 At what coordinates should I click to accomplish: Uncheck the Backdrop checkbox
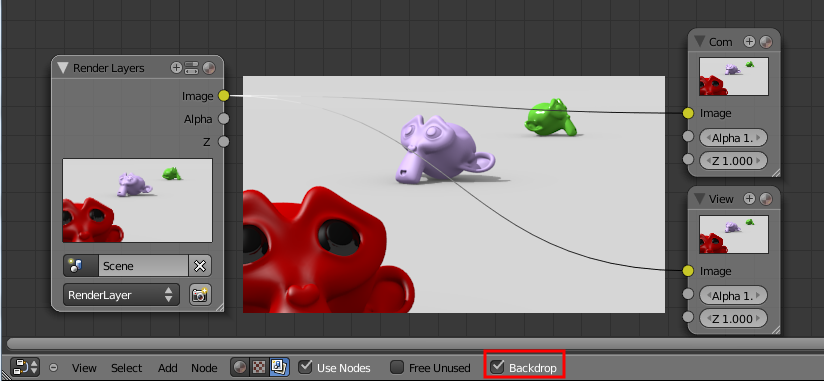pos(497,366)
